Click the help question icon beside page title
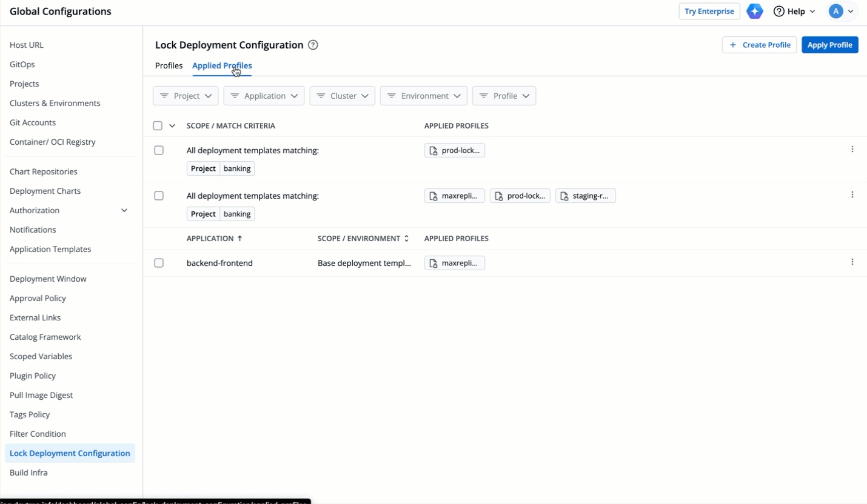The width and height of the screenshot is (867, 504). tap(313, 45)
